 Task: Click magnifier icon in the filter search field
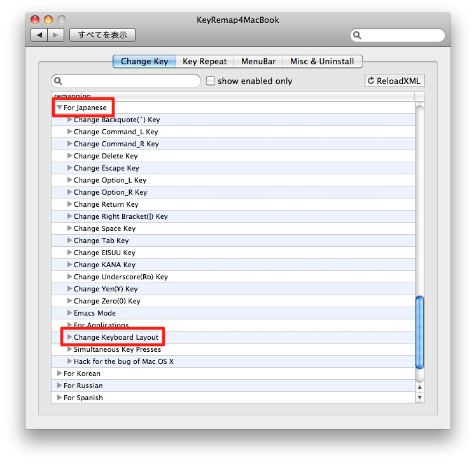59,81
